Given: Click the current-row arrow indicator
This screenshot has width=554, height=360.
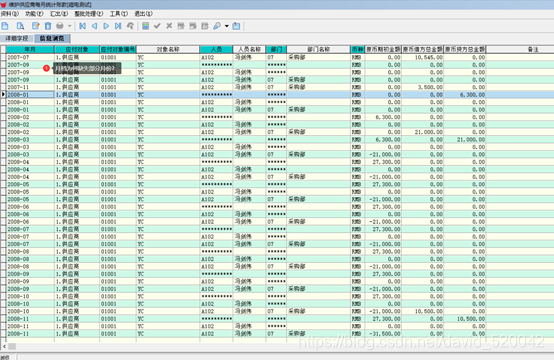Looking at the screenshot, I should click(x=3, y=95).
